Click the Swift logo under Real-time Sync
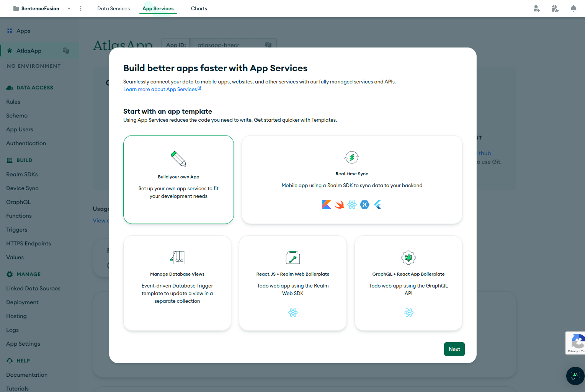 339,204
